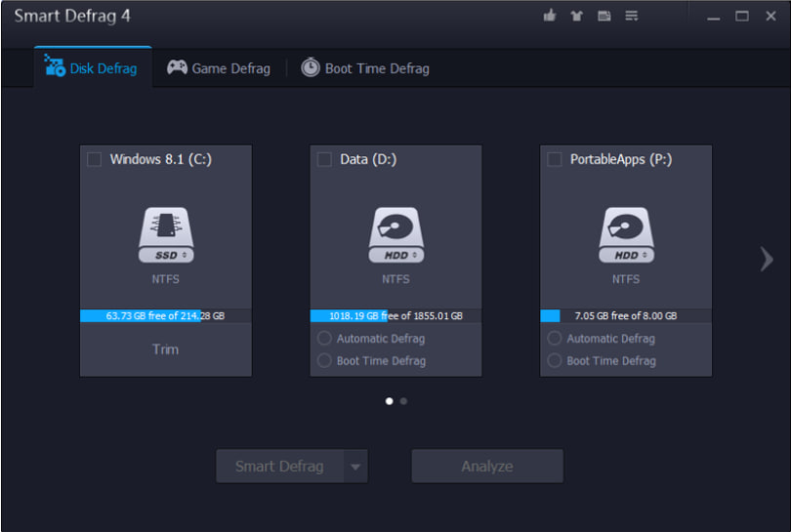The image size is (791, 532).
Task: Maximize the Smart Defrag window
Action: [741, 17]
